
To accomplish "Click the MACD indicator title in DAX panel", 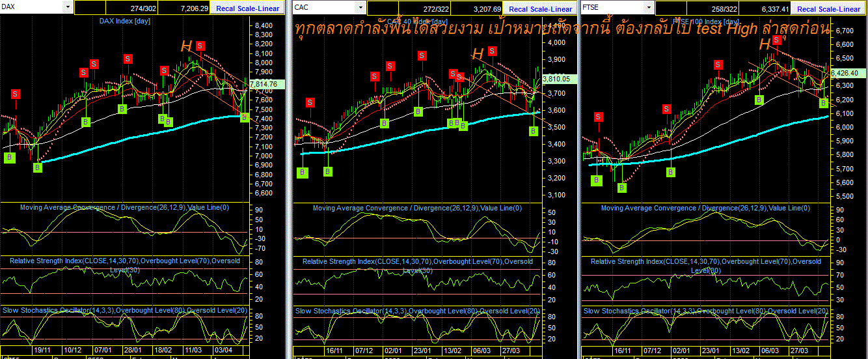I will (124, 207).
